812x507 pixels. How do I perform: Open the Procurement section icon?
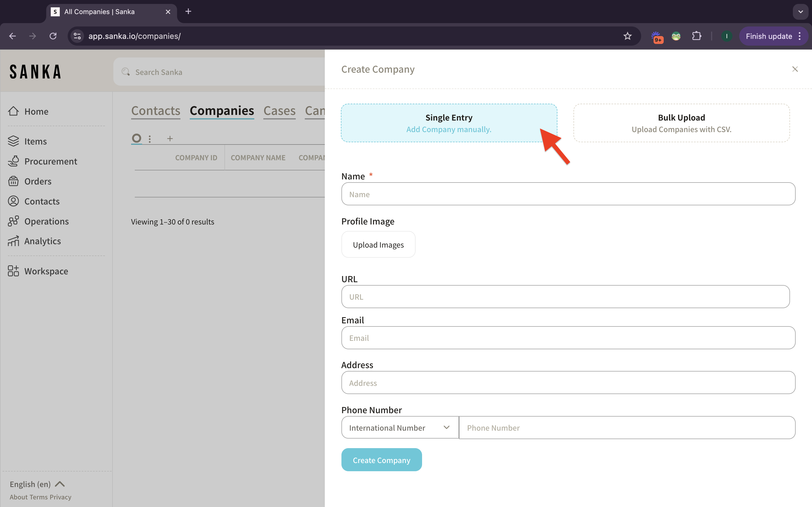pos(14,161)
